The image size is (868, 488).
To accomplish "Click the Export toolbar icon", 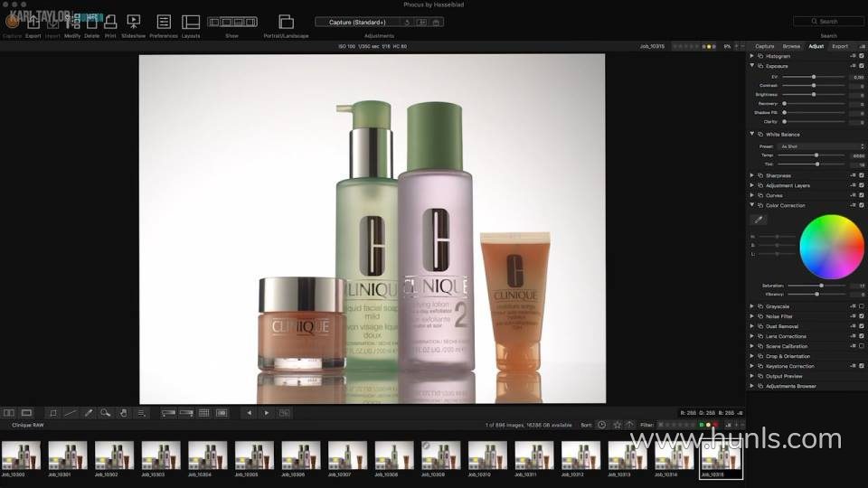I will tap(33, 23).
